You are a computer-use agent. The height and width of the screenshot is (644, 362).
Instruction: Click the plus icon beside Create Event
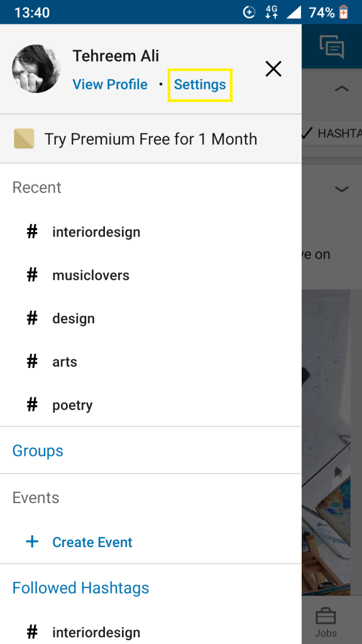(x=32, y=541)
